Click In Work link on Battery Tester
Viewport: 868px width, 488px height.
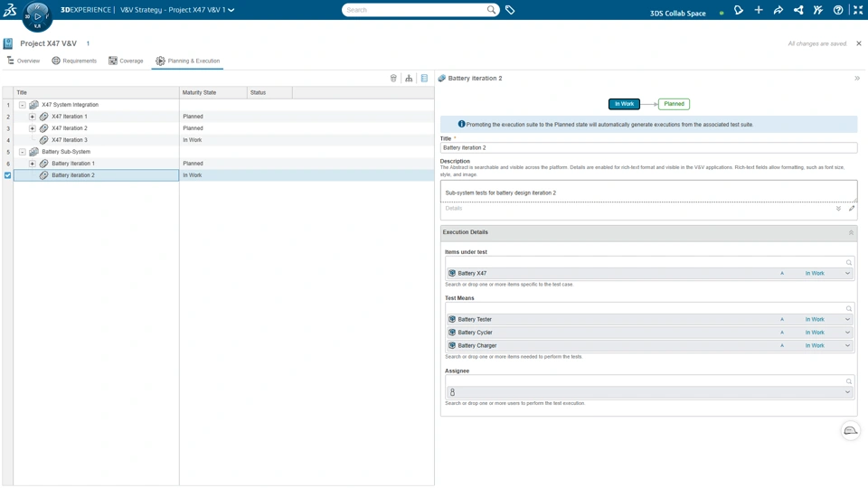(815, 319)
